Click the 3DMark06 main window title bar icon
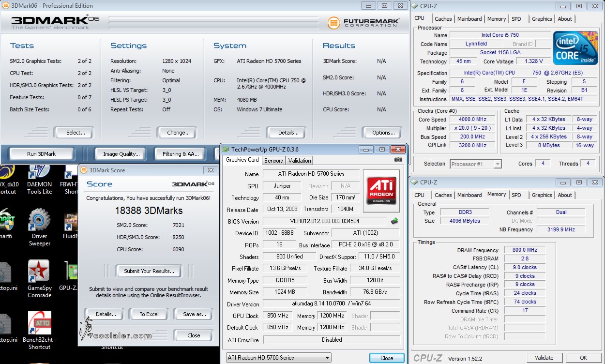The height and width of the screenshot is (364, 605). click(x=5, y=5)
